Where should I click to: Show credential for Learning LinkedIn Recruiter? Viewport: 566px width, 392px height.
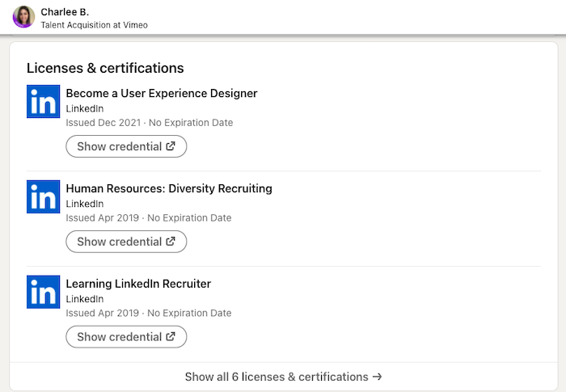click(x=125, y=337)
